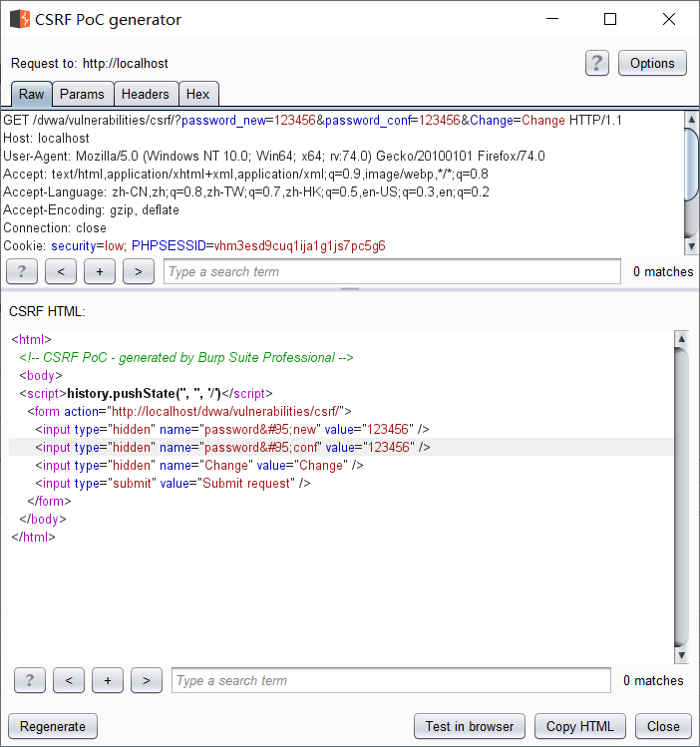This screenshot has height=747, width=700.
Task: Click the closing </form> tag line
Action: [50, 502]
